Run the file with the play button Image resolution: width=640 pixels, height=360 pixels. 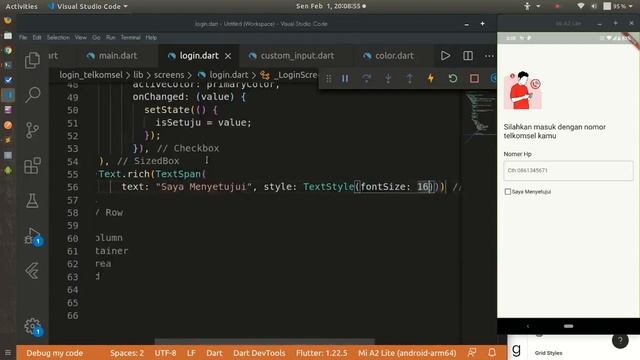(x=445, y=56)
